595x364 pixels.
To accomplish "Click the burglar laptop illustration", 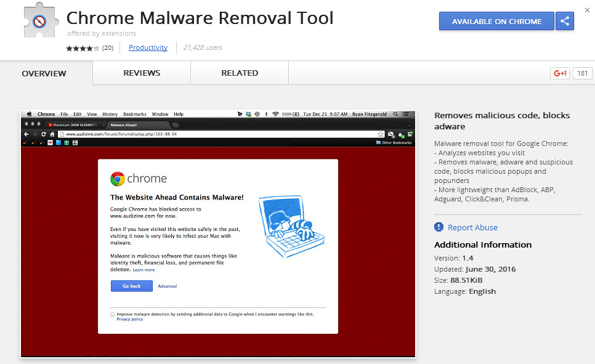I will (x=292, y=226).
